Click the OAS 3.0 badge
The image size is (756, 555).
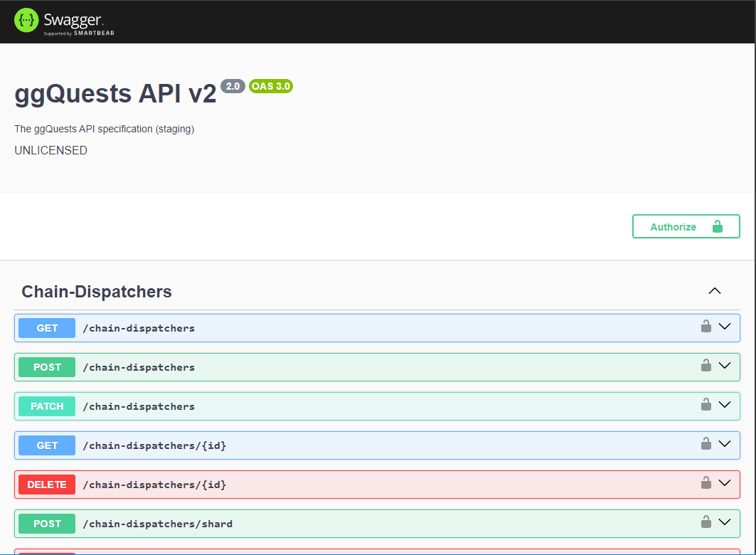(271, 86)
